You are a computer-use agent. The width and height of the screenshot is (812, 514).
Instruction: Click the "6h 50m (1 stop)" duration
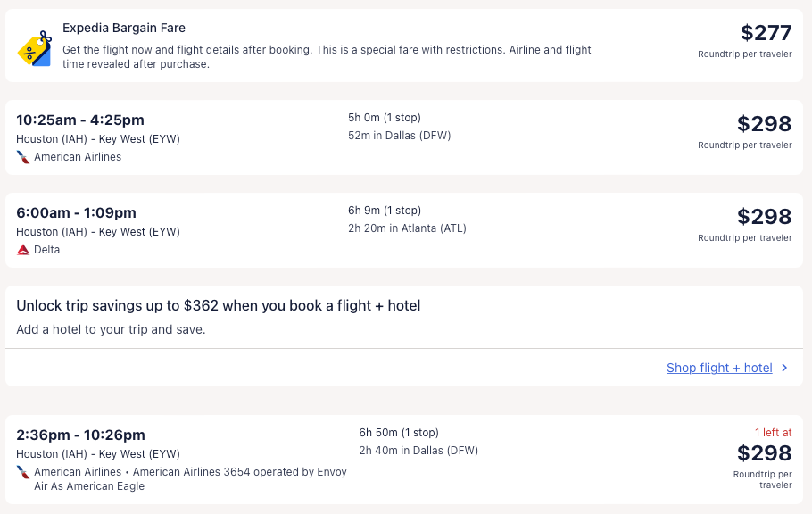pyautogui.click(x=399, y=433)
